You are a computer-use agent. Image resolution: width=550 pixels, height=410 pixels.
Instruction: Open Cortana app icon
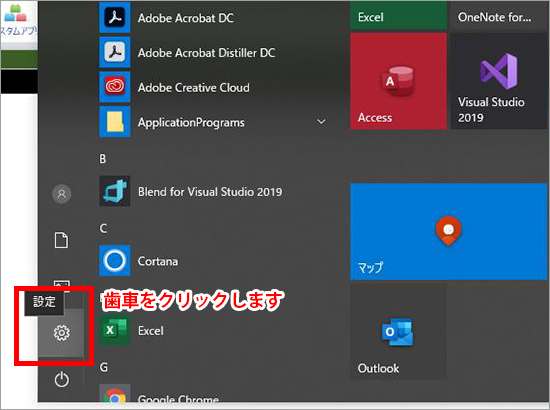click(x=115, y=261)
